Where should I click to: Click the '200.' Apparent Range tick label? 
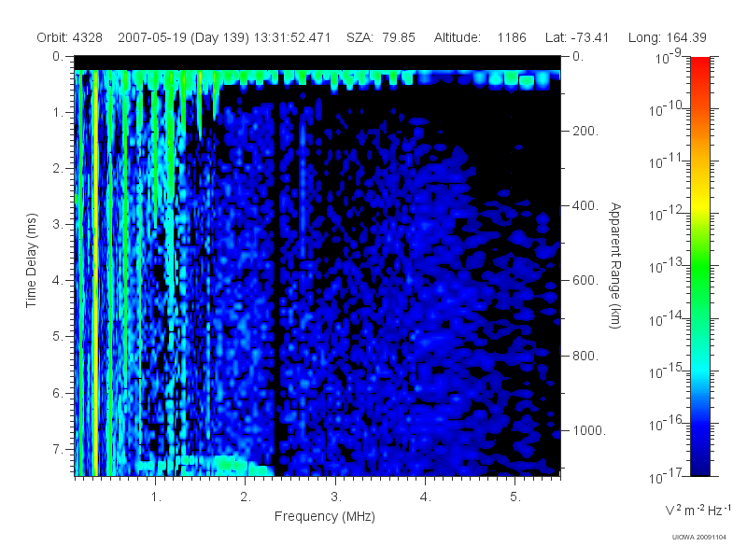[585, 131]
